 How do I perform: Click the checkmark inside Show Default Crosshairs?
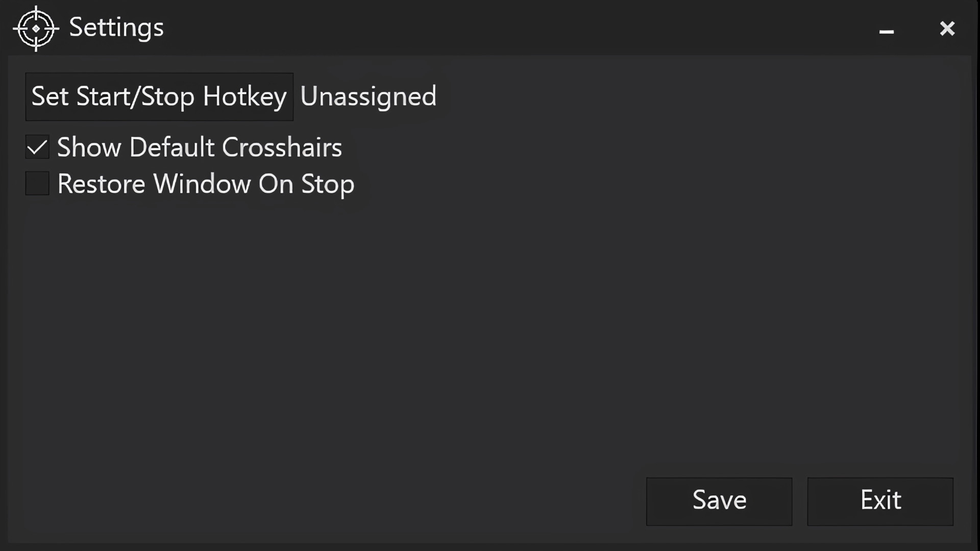(x=37, y=147)
